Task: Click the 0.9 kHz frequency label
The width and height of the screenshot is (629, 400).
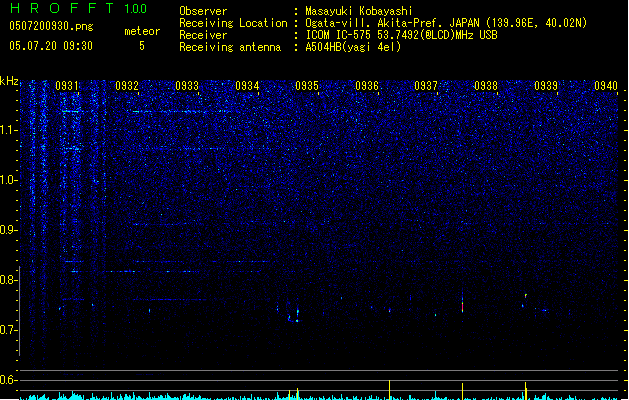Action: pos(9,230)
